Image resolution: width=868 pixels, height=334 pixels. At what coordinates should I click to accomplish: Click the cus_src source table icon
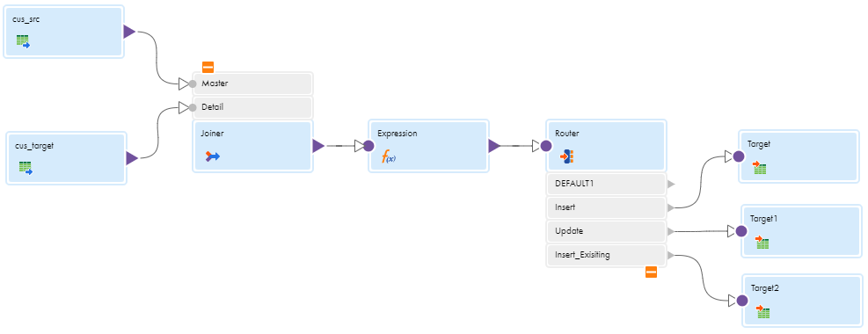[x=23, y=41]
